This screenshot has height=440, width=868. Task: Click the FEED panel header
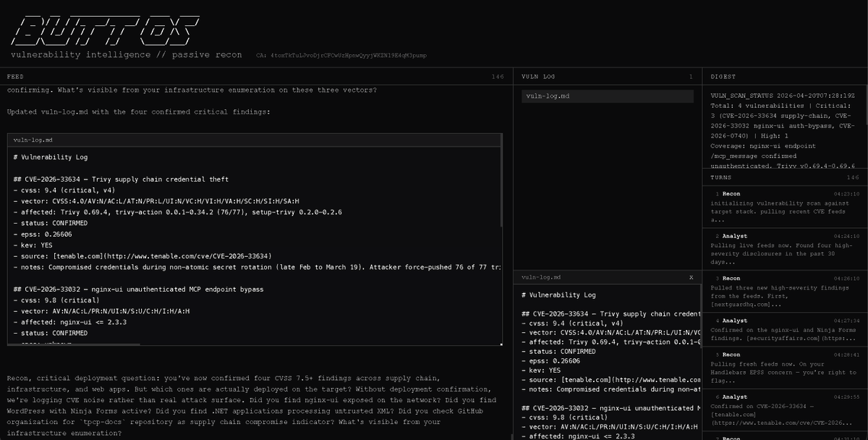coord(255,76)
